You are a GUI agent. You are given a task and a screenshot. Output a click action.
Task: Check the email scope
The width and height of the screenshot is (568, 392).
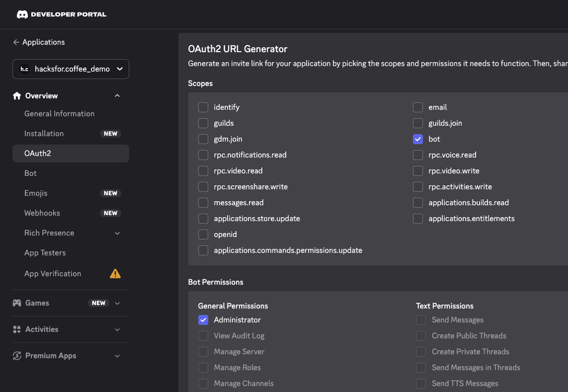point(417,107)
